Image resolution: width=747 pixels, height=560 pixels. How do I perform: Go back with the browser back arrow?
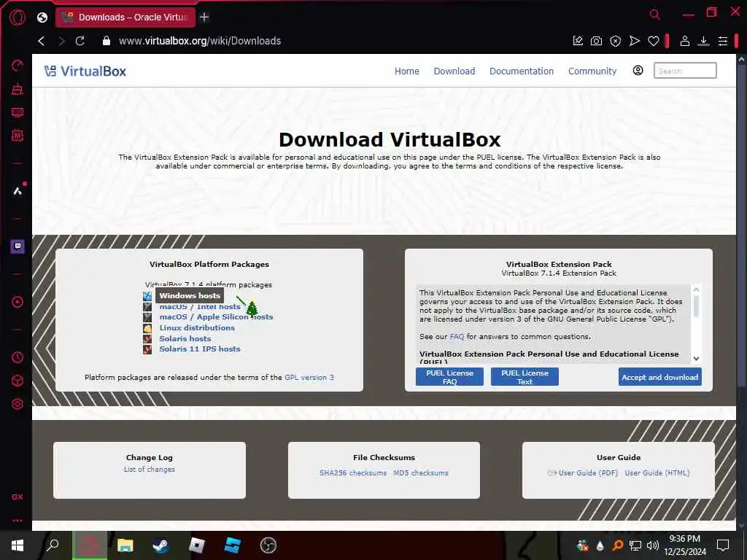(42, 41)
